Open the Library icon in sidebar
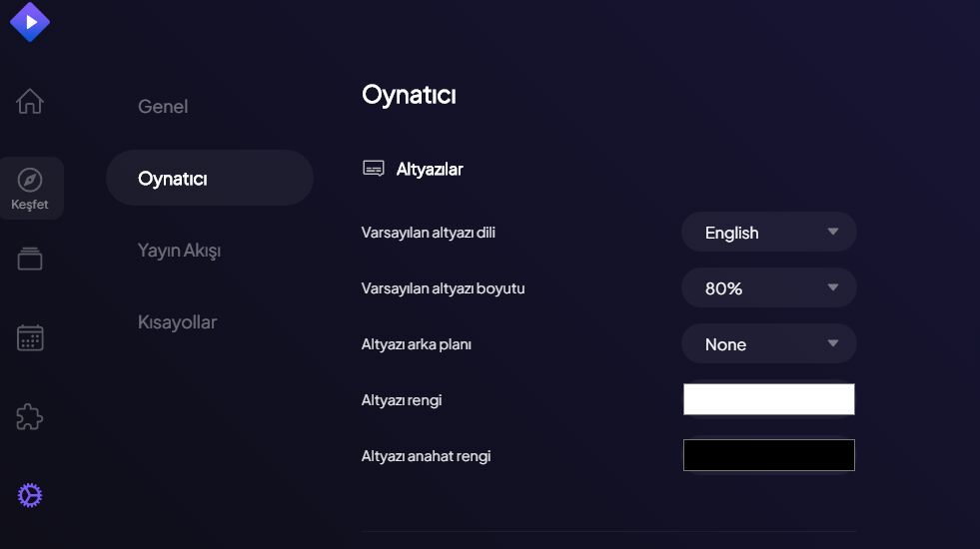 click(x=30, y=259)
